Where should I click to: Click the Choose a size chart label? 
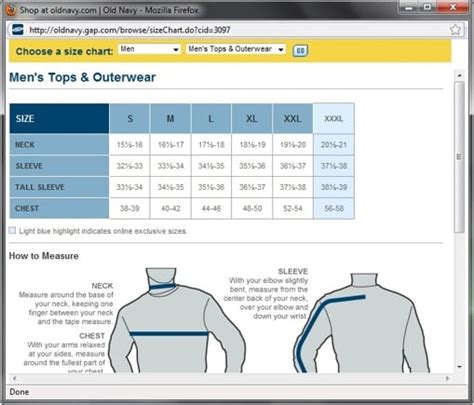pos(64,51)
